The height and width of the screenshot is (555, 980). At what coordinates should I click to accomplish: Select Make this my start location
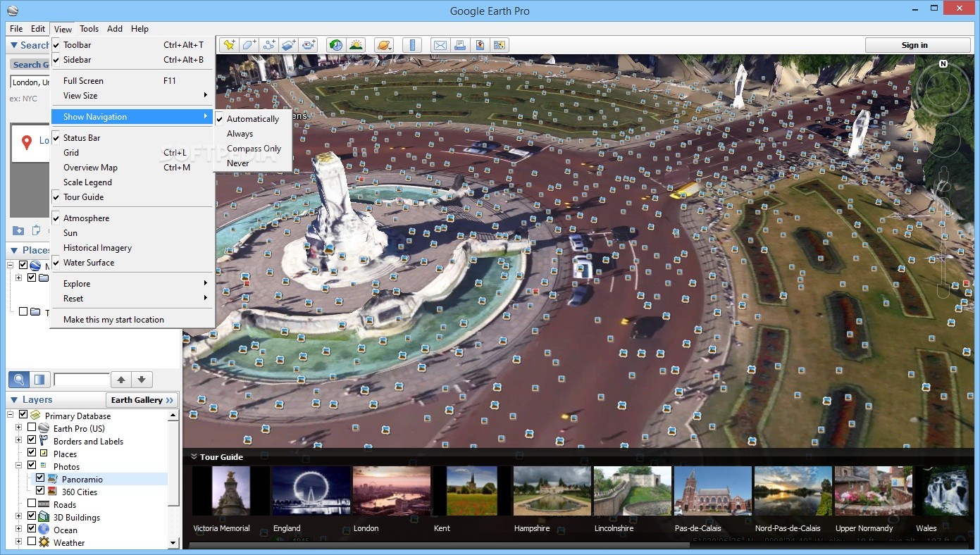[132, 320]
